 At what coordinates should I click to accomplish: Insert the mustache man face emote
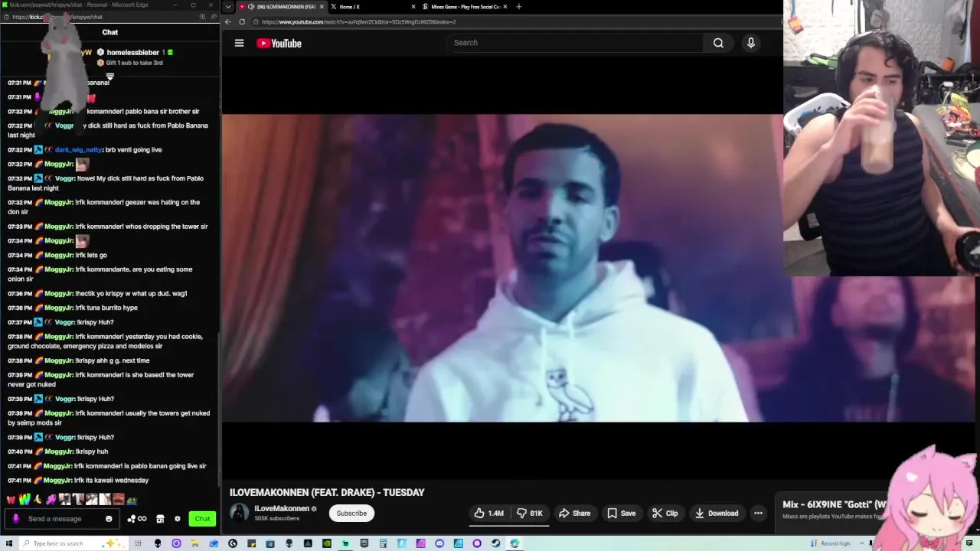[x=119, y=500]
